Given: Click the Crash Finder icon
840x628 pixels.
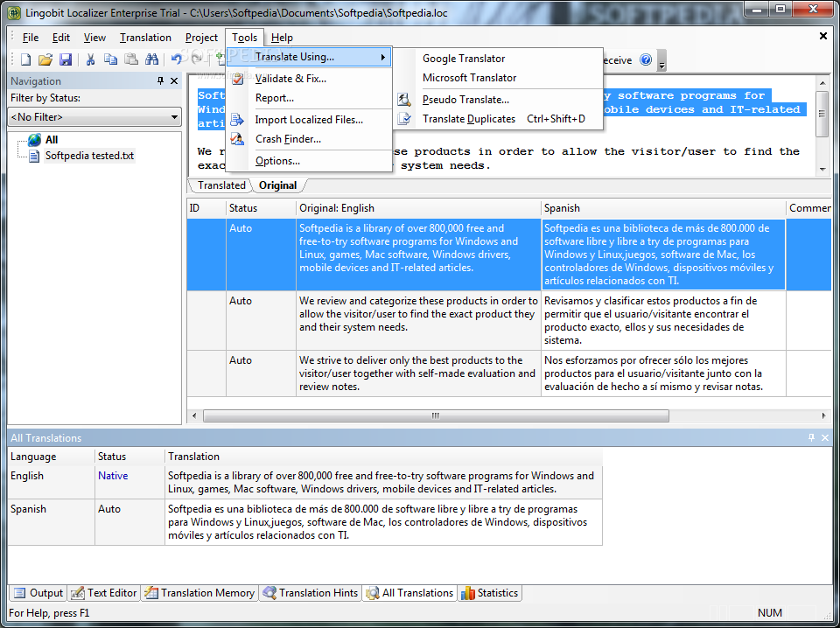Looking at the screenshot, I should click(237, 139).
